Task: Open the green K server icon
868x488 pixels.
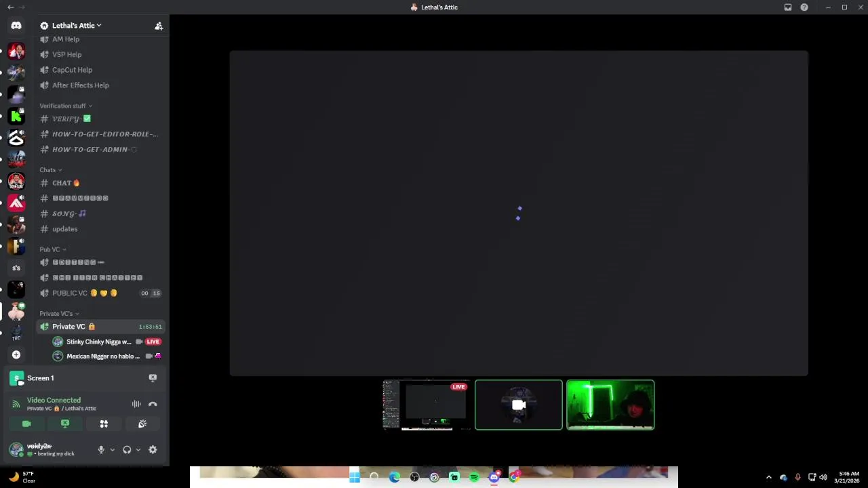Action: point(16,116)
